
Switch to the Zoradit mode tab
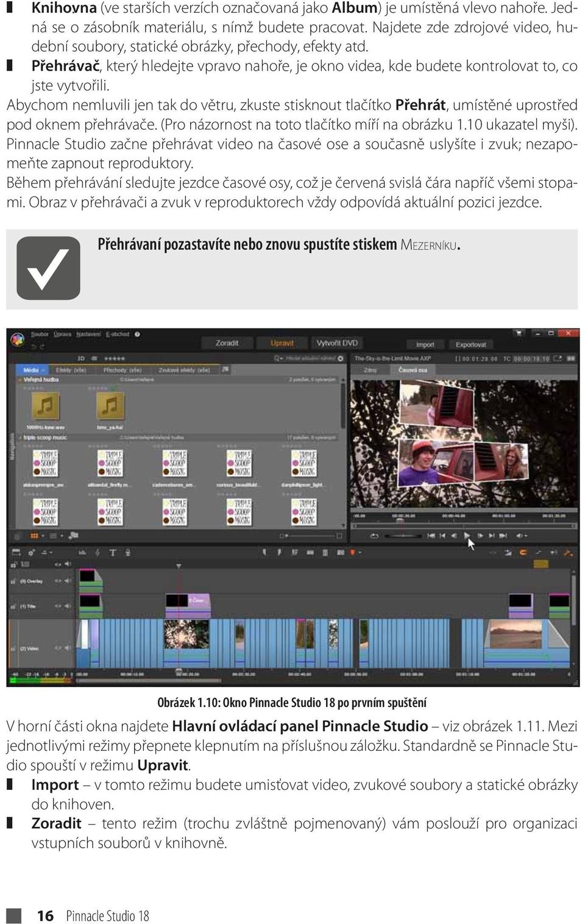(227, 343)
